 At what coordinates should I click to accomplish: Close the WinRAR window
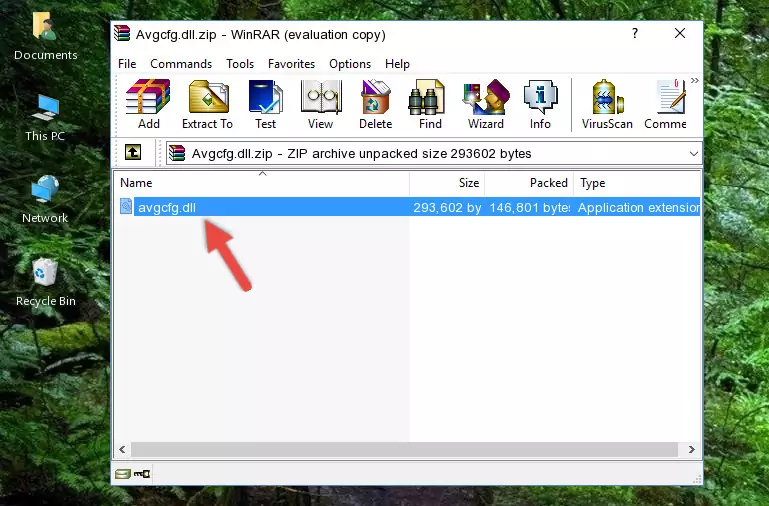680,33
